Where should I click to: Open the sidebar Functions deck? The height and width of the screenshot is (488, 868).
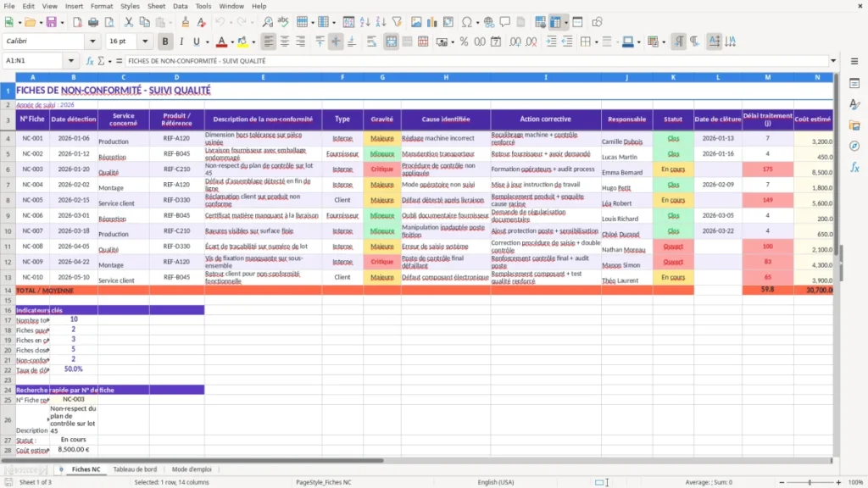click(x=854, y=167)
